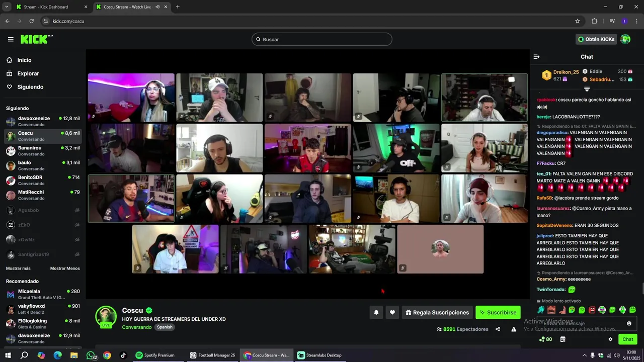Click the Suscribirse button

(x=498, y=312)
